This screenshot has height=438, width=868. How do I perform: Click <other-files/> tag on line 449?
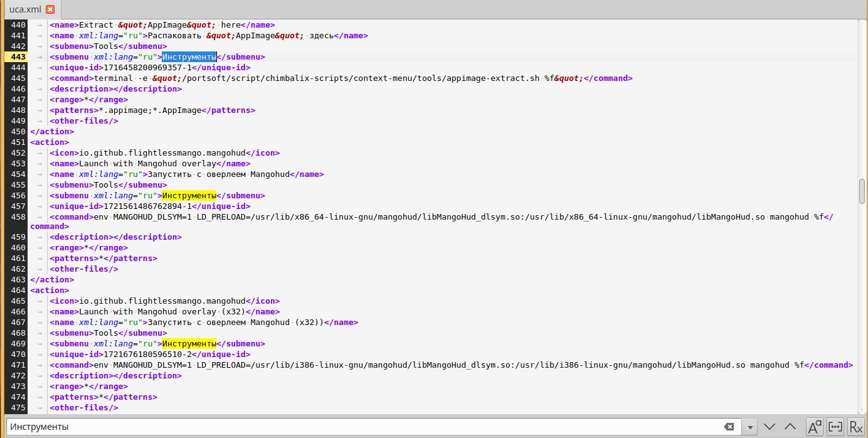[84, 121]
